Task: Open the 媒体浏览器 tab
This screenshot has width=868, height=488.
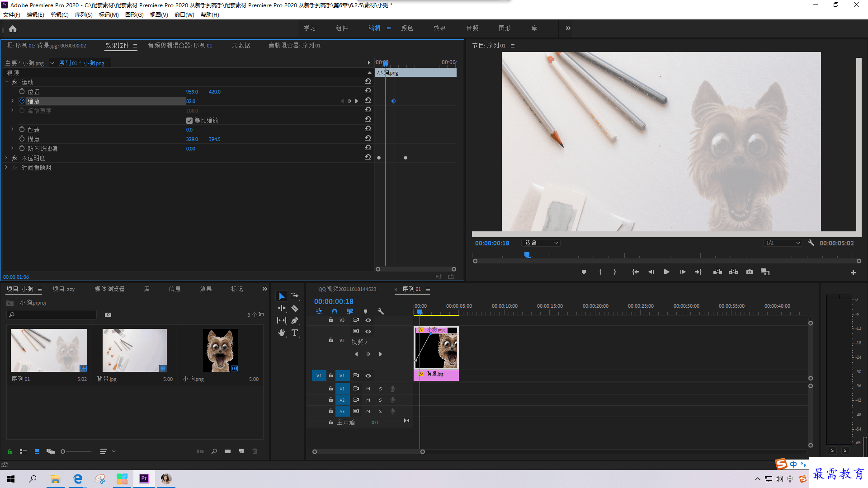Action: click(x=109, y=289)
